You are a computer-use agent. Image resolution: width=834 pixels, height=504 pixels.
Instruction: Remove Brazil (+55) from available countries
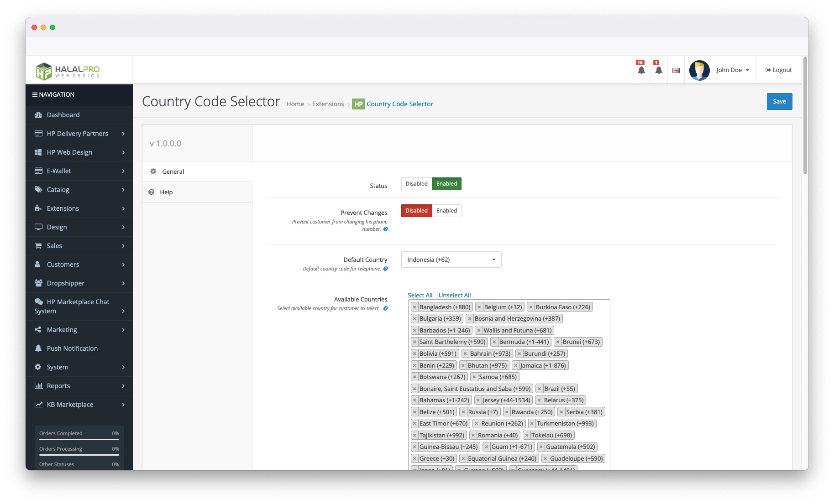540,388
